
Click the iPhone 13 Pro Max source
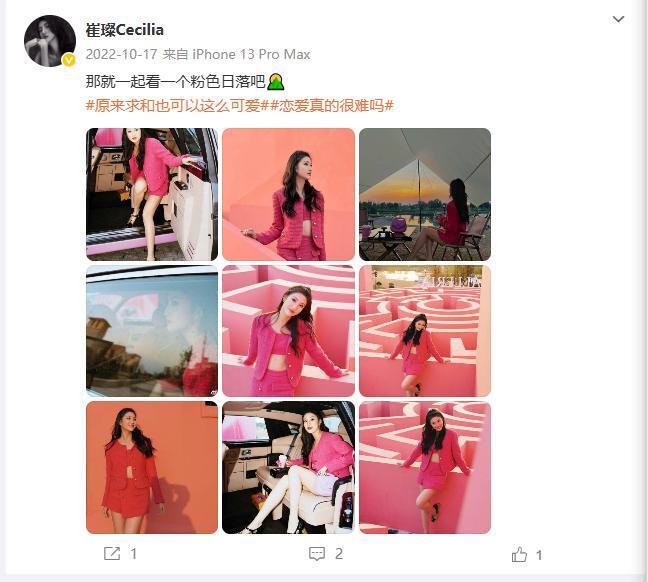coord(251,54)
